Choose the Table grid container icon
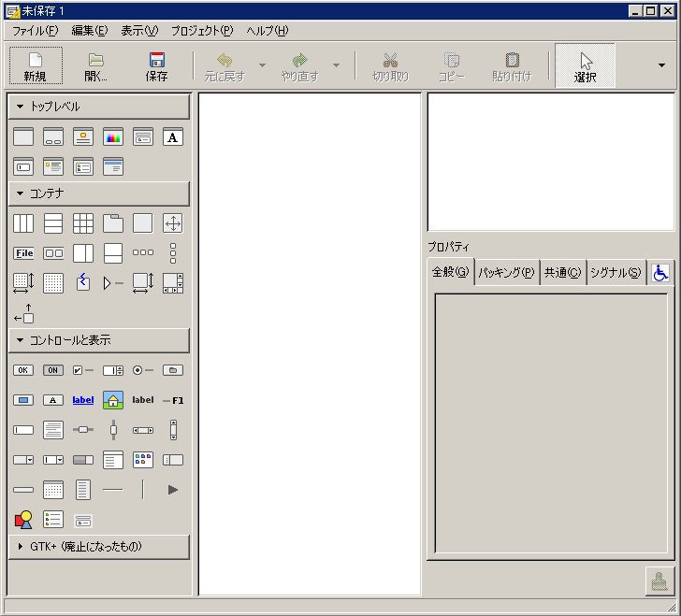Image resolution: width=681 pixels, height=616 pixels. point(83,223)
